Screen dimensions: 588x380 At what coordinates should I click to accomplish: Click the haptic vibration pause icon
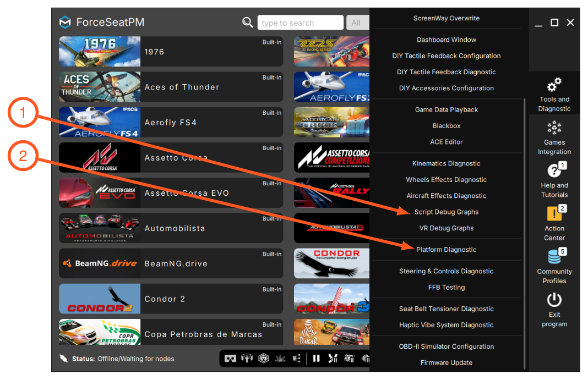349,359
